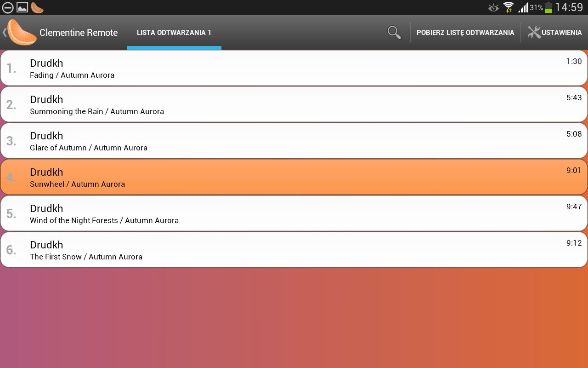588x368 pixels.
Task: Click duration 5:08 of Glare of Autumn
Action: click(574, 134)
